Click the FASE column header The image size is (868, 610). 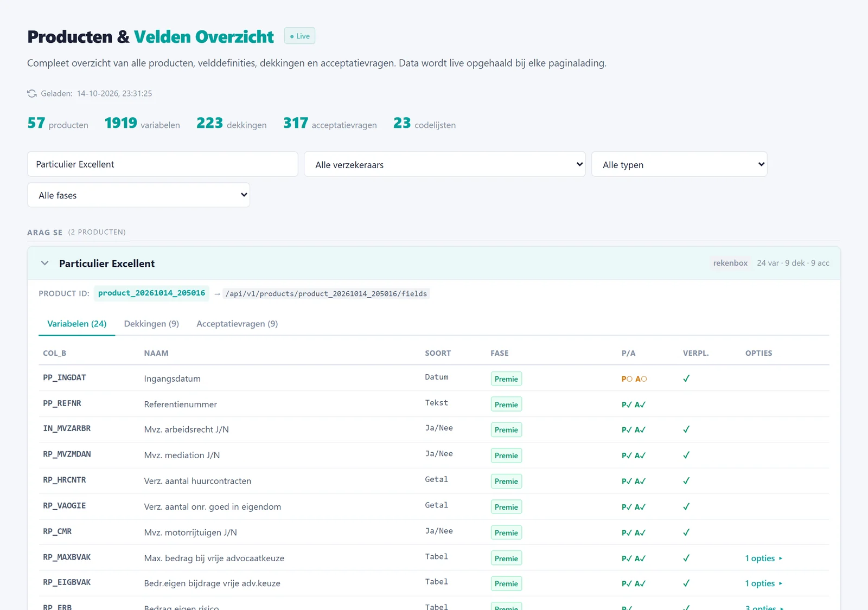pos(500,353)
